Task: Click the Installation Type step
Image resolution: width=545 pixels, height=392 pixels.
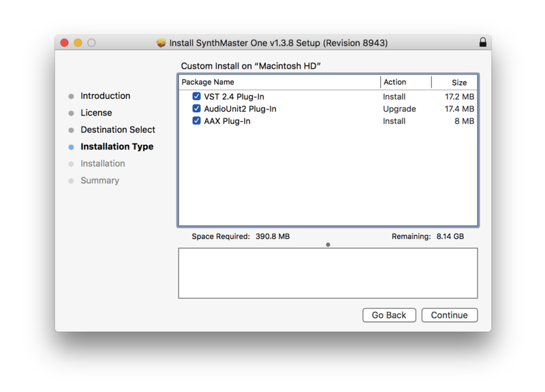Action: (116, 147)
